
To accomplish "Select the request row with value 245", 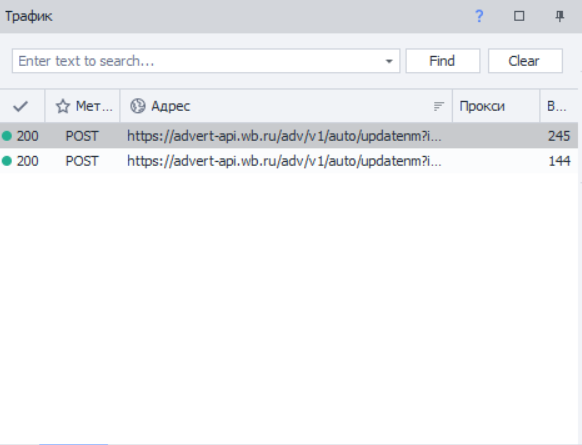I will point(289,136).
